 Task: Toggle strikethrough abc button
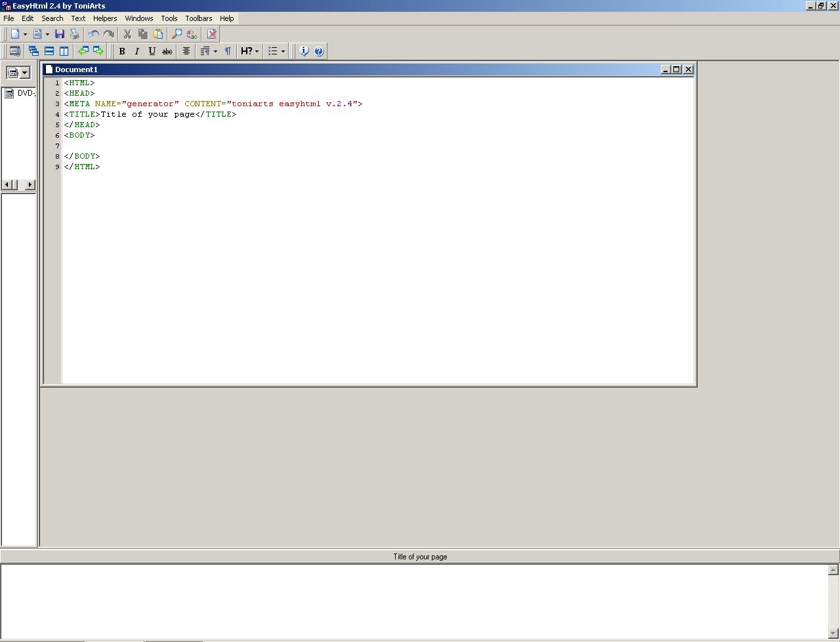[167, 51]
